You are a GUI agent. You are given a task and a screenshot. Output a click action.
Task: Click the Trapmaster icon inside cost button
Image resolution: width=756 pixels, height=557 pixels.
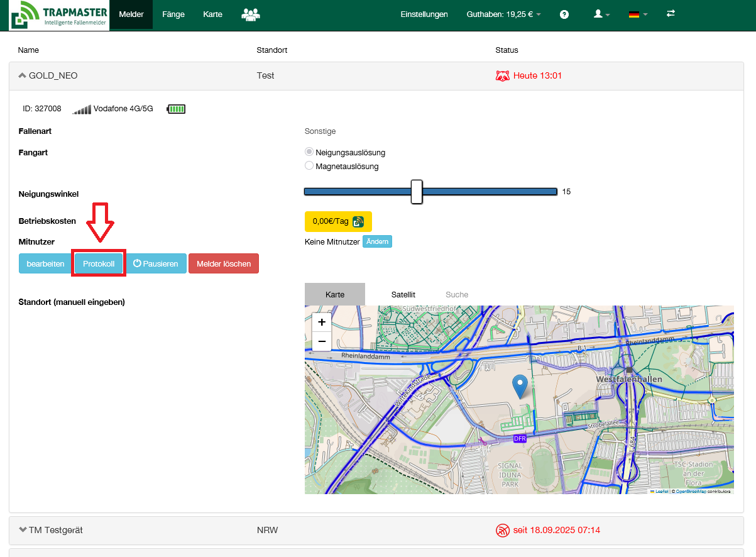(358, 221)
